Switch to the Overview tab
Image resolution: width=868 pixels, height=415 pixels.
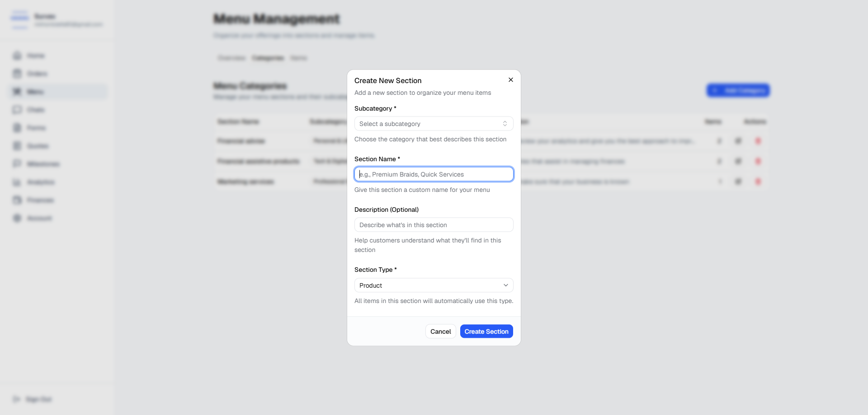click(x=231, y=58)
